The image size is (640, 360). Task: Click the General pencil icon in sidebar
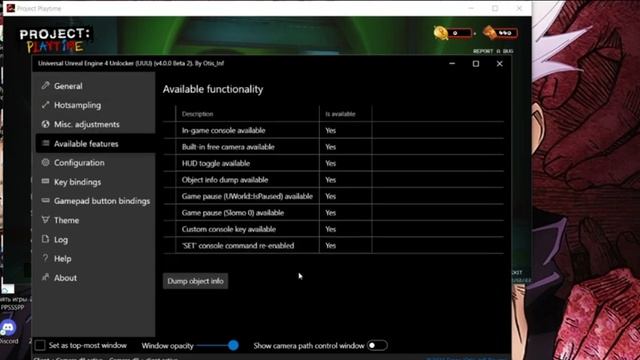45,86
